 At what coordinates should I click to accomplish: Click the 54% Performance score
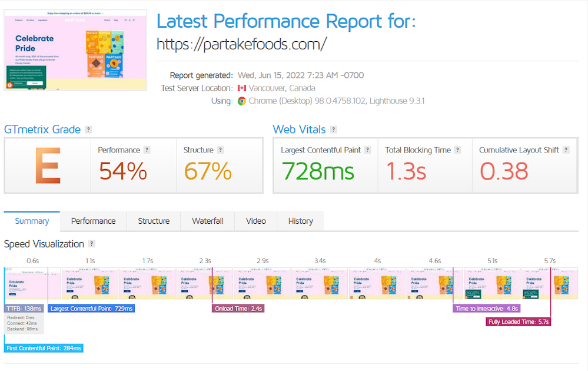tap(123, 171)
